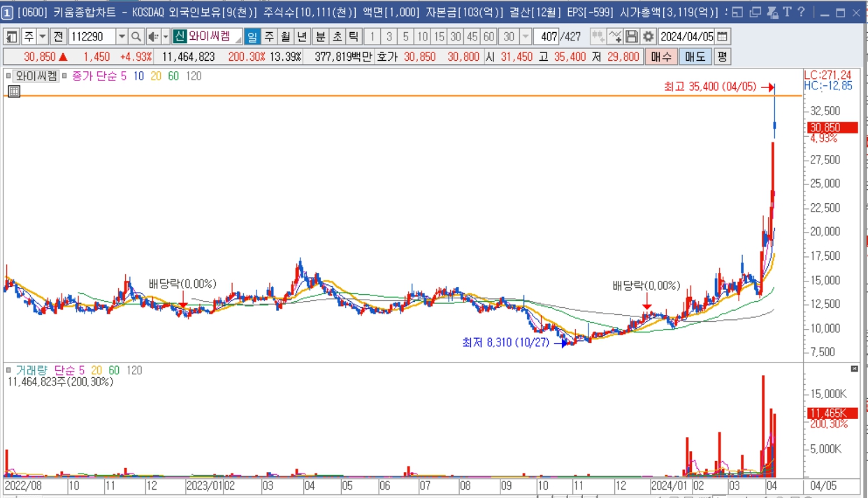Image resolution: width=868 pixels, height=498 pixels.
Task: Click the chart compare candles icon
Action: (598, 37)
